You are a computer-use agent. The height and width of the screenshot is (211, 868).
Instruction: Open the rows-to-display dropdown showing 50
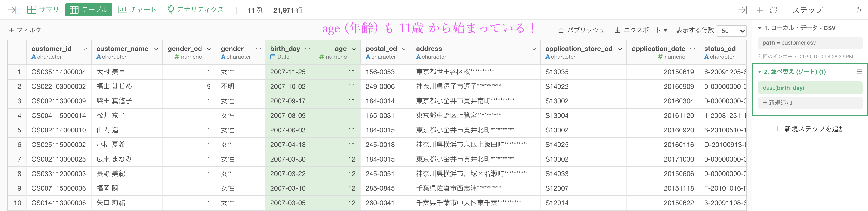point(732,31)
